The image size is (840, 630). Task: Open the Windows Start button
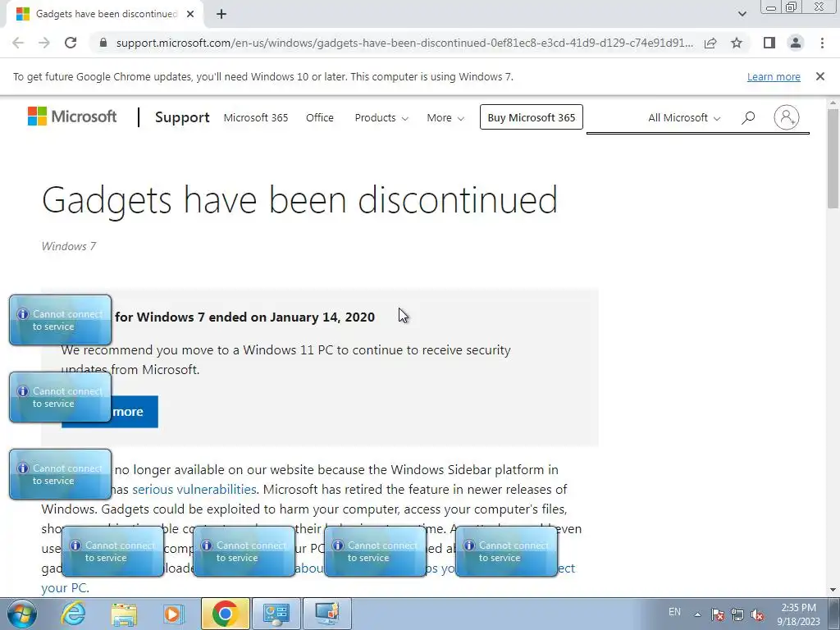[21, 614]
